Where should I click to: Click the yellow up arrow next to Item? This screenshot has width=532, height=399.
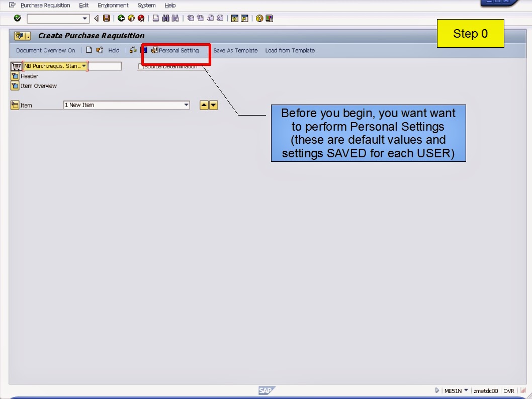tap(204, 105)
